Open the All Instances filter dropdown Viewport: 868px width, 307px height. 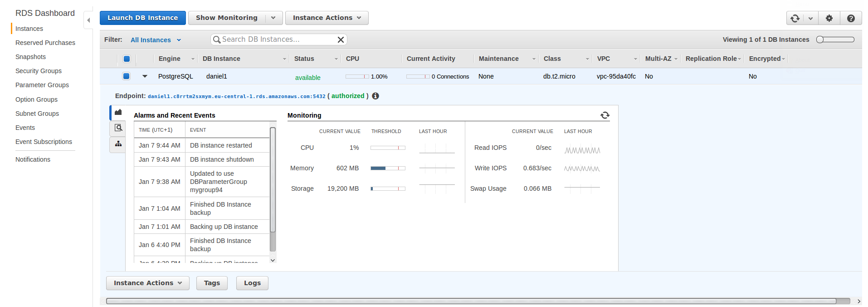click(156, 40)
